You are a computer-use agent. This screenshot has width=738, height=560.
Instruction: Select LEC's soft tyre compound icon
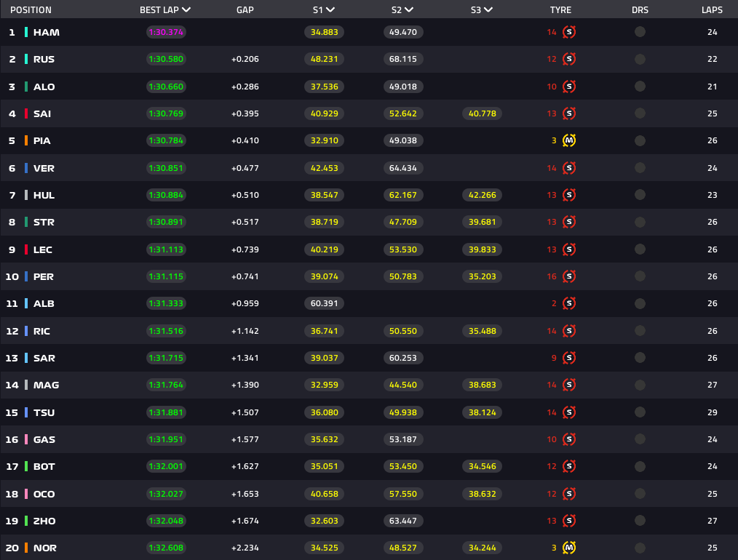pos(569,249)
